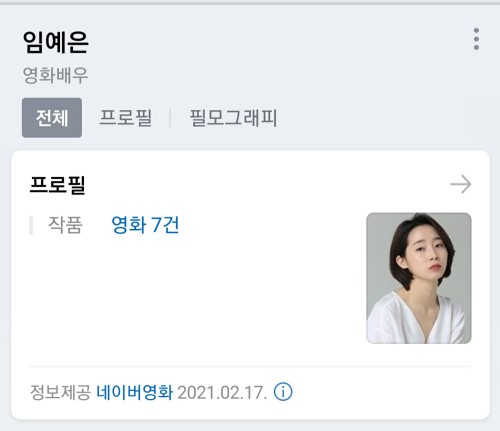Open the 필모그래피 tab
This screenshot has height=431, width=500.
pos(233,118)
